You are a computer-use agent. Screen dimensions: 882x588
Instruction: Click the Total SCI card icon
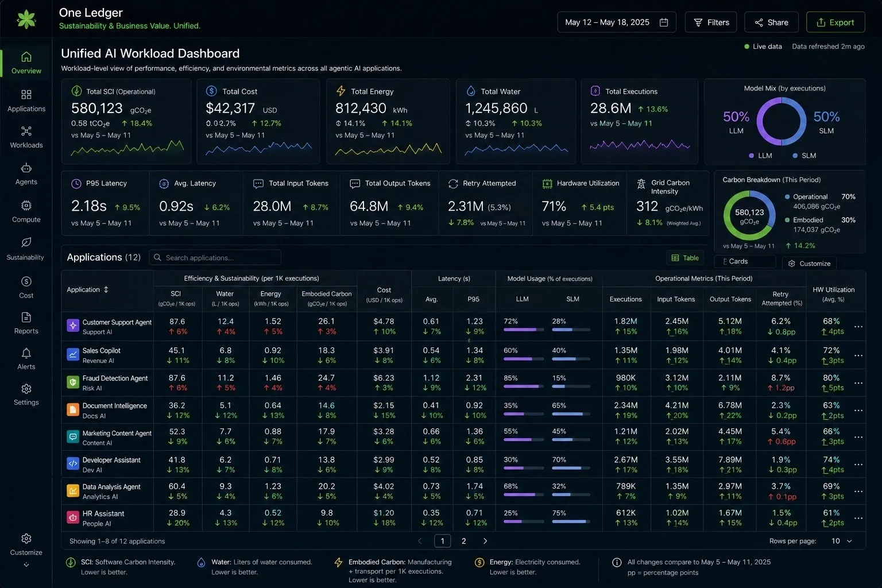(76, 91)
